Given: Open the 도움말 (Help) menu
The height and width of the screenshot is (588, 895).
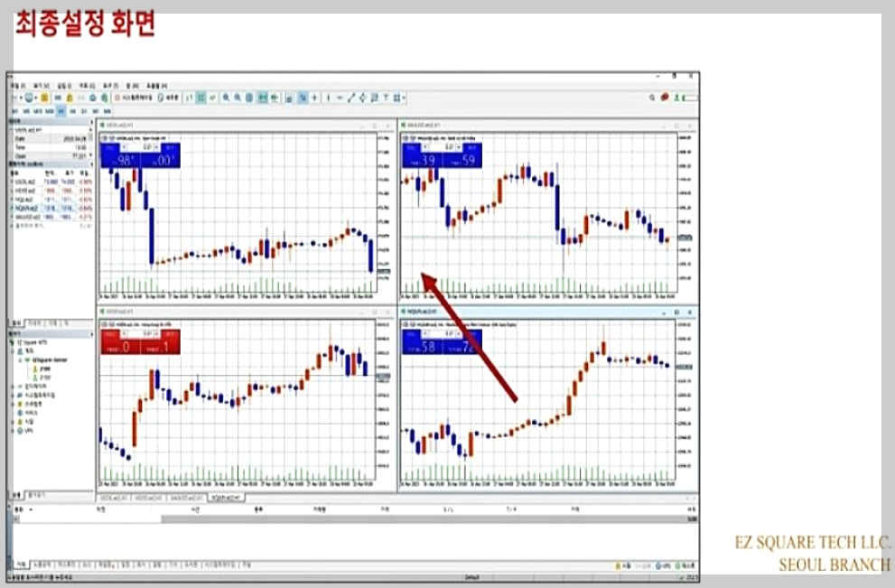Looking at the screenshot, I should pos(157,86).
